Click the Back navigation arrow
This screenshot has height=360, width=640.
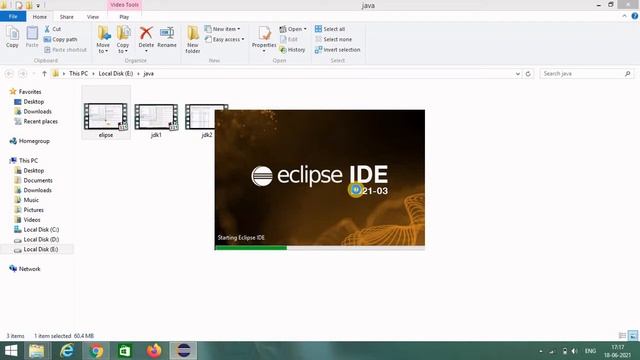[9, 73]
